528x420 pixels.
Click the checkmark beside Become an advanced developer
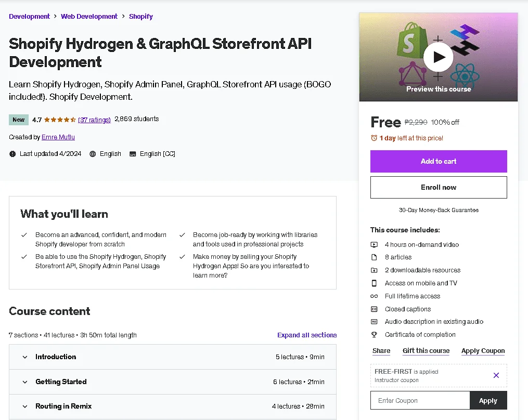point(24,235)
